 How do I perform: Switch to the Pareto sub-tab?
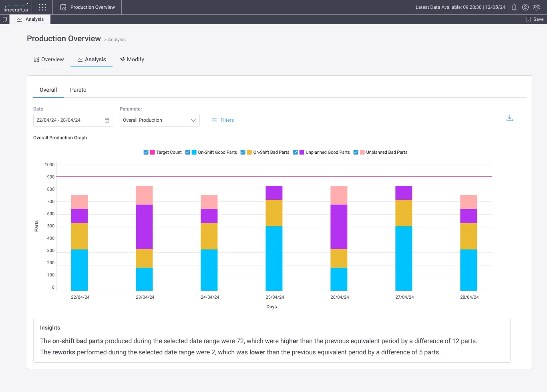point(78,90)
